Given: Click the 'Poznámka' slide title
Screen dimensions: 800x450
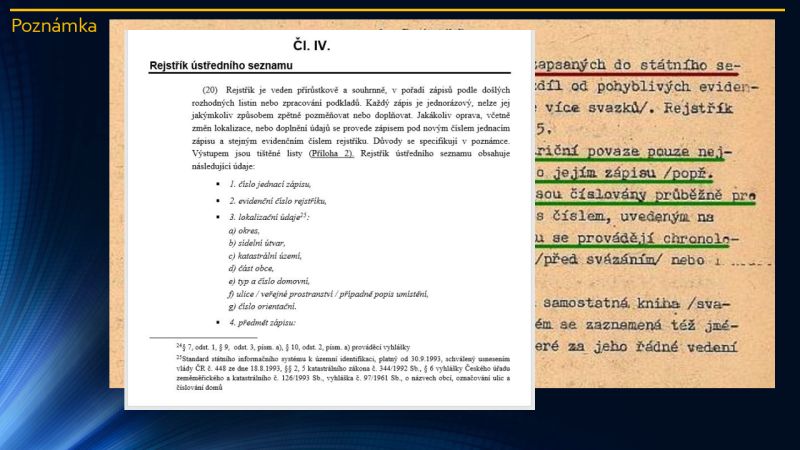Looking at the screenshot, I should (x=54, y=26).
